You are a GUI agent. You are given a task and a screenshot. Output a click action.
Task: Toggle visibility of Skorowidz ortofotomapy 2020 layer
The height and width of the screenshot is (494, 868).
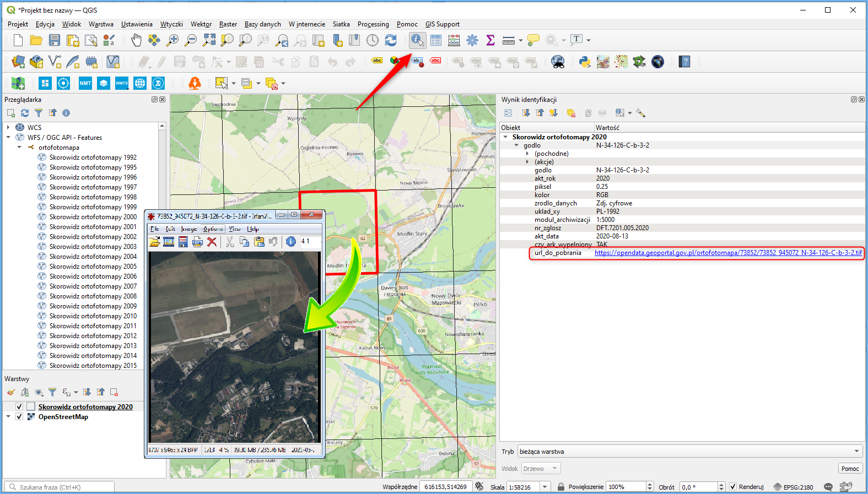19,406
